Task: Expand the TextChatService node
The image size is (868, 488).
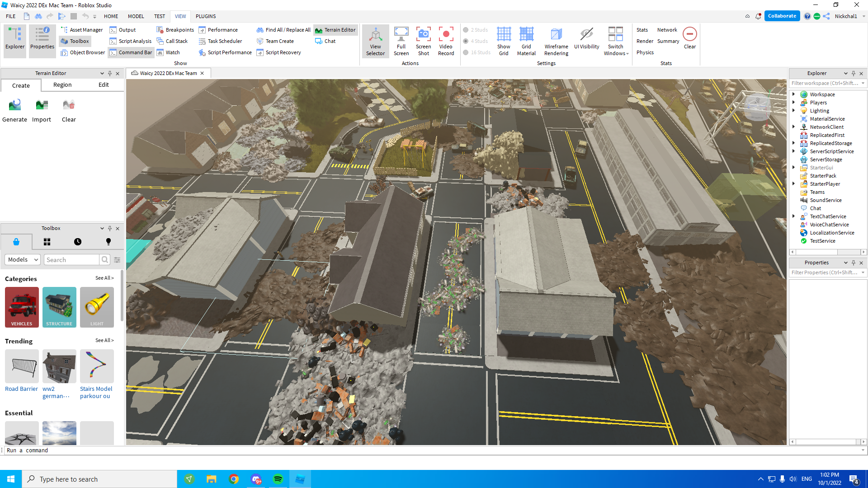Action: [793, 216]
